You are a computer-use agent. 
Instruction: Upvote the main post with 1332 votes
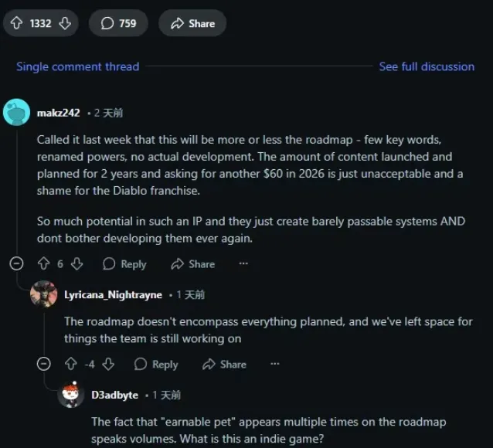click(x=16, y=23)
